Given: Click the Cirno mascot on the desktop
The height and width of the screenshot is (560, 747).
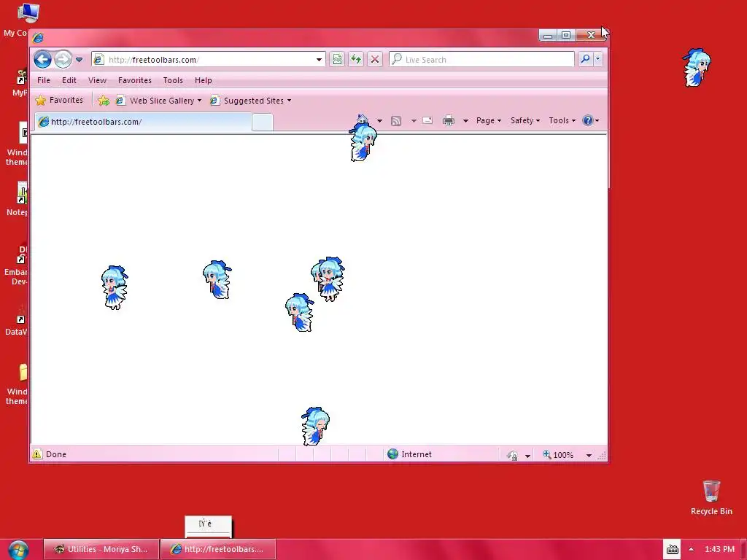Looking at the screenshot, I should pos(697,67).
